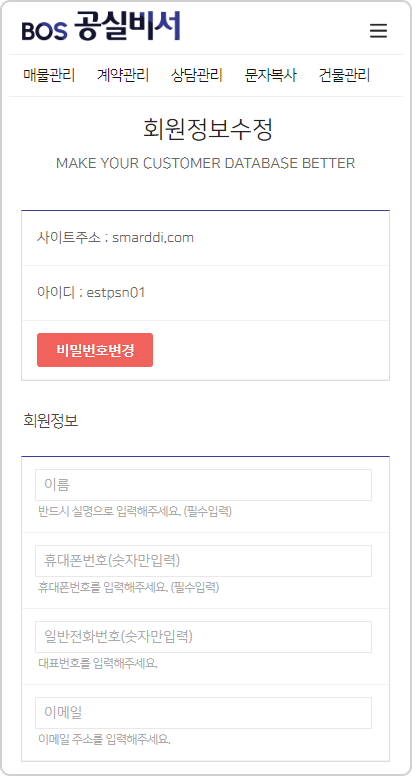Image resolution: width=412 pixels, height=776 pixels.
Task: Click the BOS 공실비서 logo
Action: [101, 27]
